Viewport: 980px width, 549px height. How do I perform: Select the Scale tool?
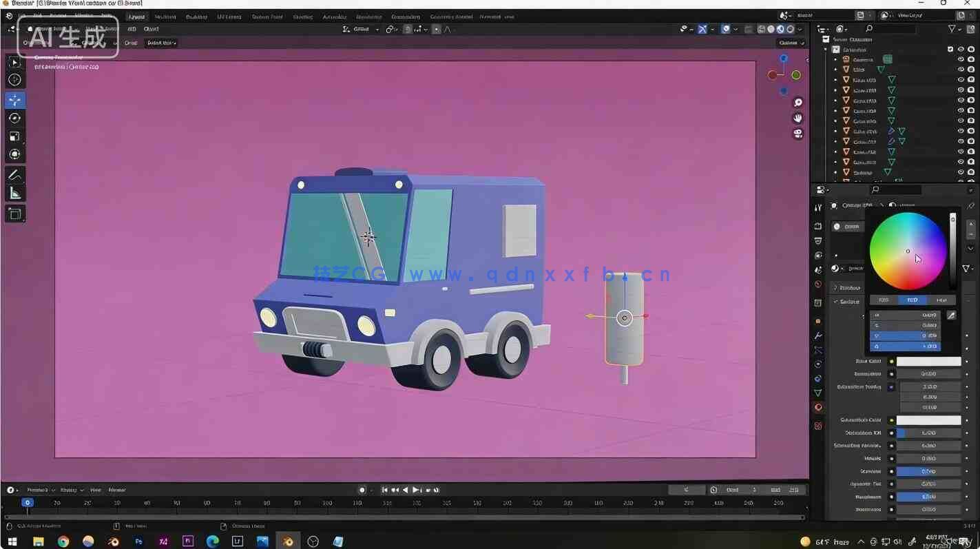click(x=14, y=136)
